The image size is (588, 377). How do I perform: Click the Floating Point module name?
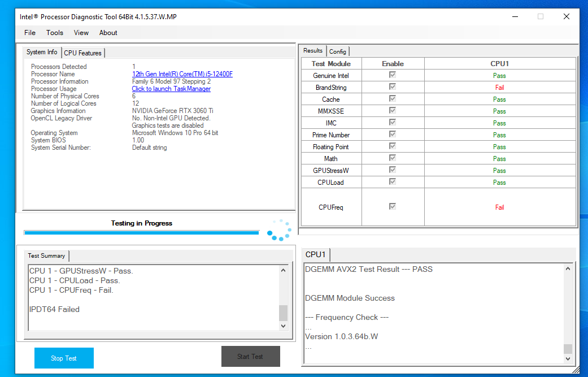pos(331,147)
